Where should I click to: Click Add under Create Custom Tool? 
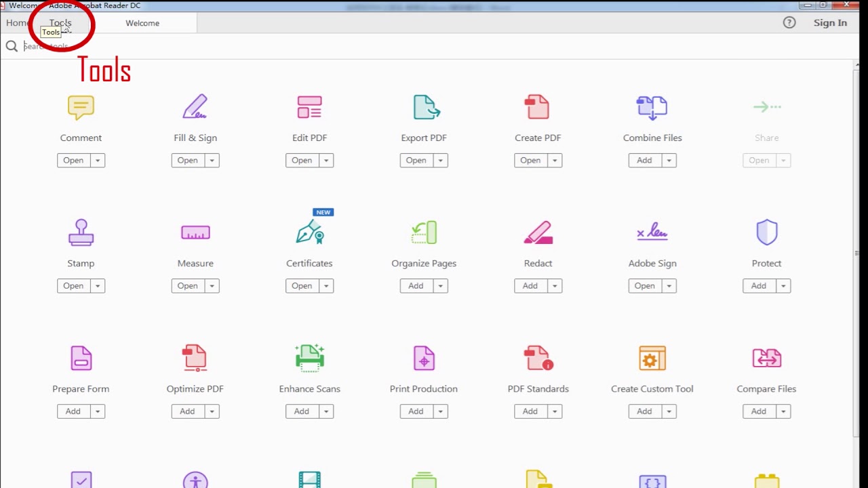pyautogui.click(x=645, y=411)
